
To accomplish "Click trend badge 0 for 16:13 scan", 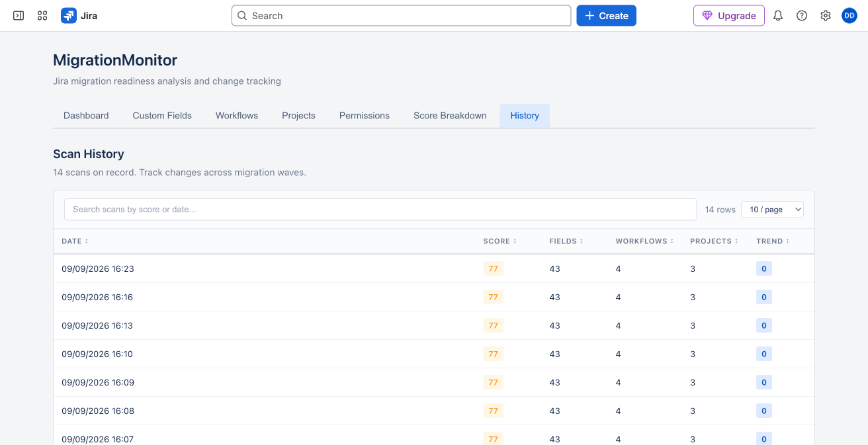I will [764, 326].
